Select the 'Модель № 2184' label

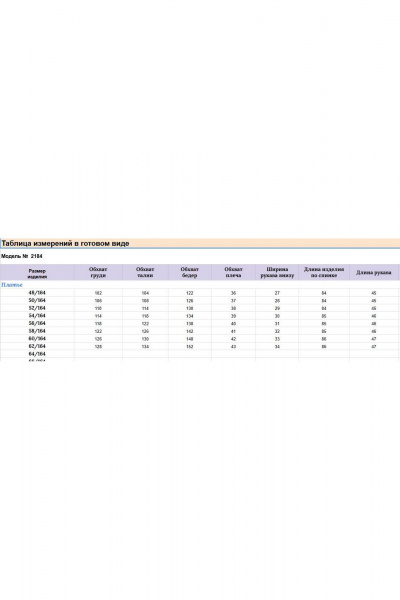click(x=22, y=256)
